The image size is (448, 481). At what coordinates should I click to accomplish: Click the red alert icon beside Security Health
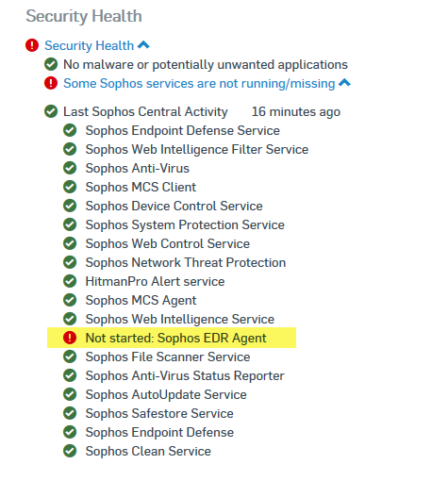32,45
